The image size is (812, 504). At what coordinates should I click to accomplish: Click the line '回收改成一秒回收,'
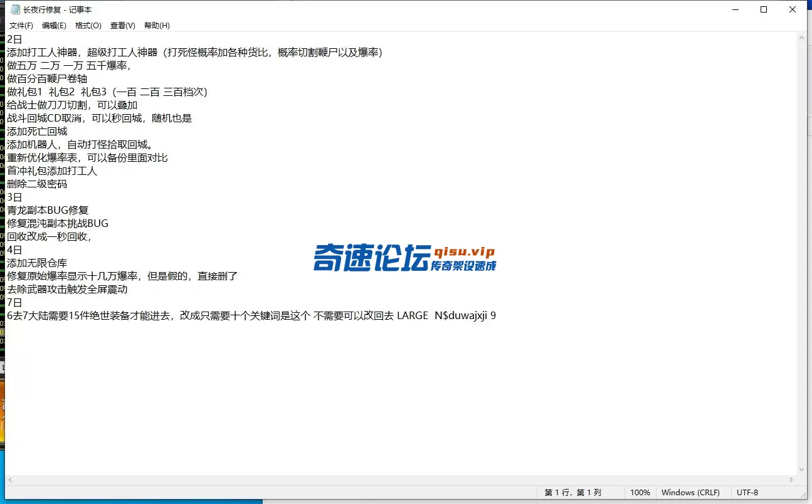click(x=50, y=237)
